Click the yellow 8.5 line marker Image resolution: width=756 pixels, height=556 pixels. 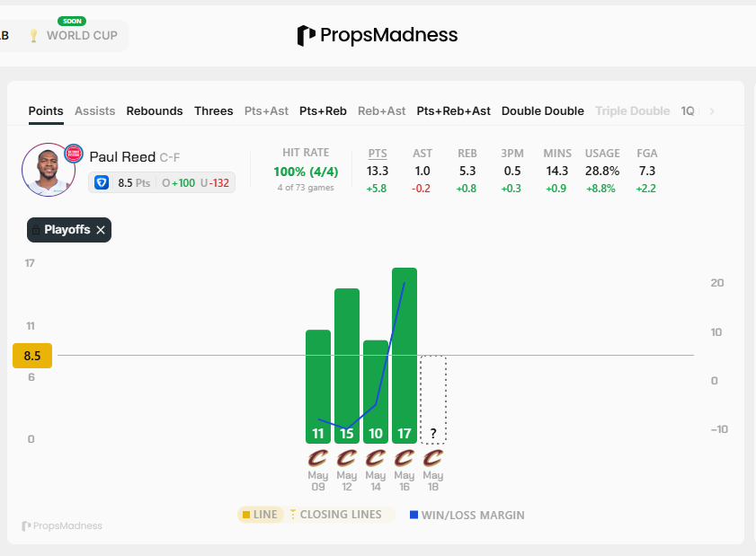click(x=32, y=356)
